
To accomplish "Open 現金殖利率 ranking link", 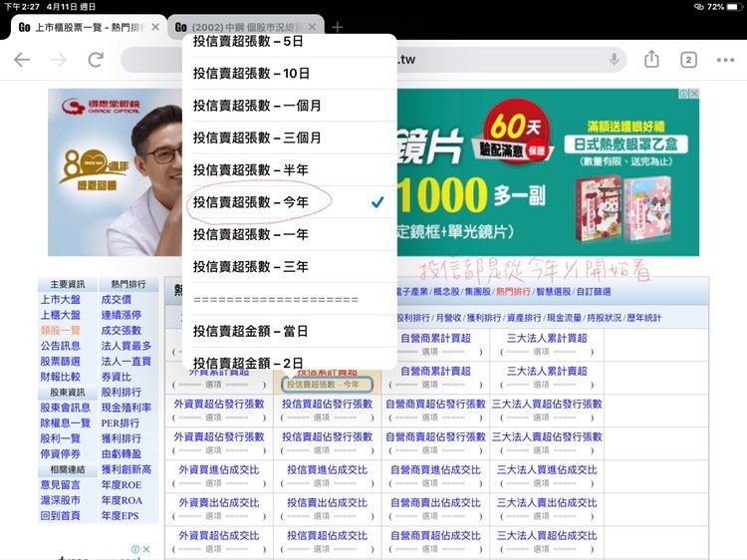I will pyautogui.click(x=126, y=408).
